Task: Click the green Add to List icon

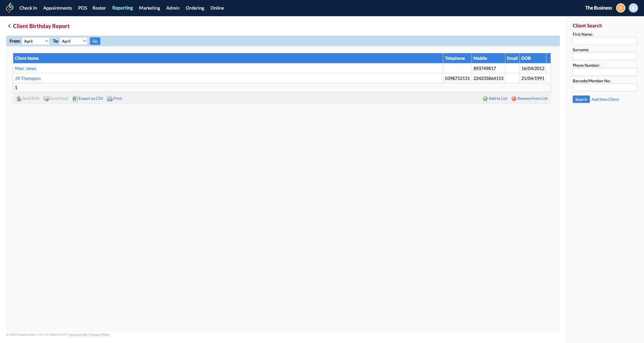Action: tap(485, 98)
